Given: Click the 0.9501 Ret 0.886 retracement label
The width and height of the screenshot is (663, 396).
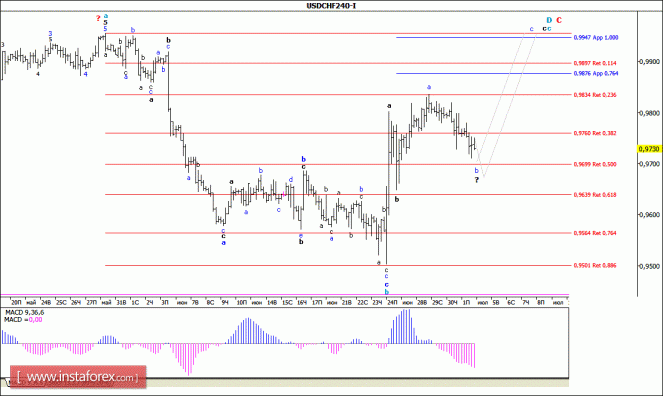Looking at the screenshot, I should 595,266.
